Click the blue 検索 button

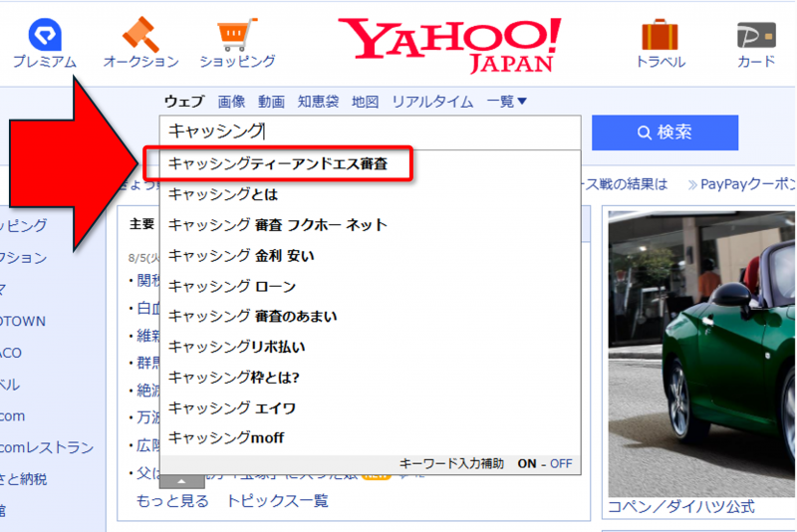pos(664,133)
